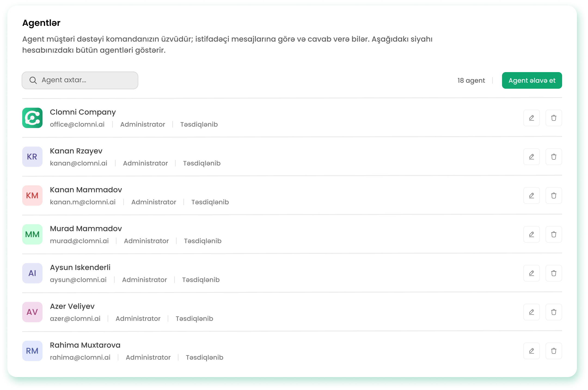This screenshot has height=390, width=588.
Task: Select the name 'Kanan Rzayev'
Action: pos(76,151)
